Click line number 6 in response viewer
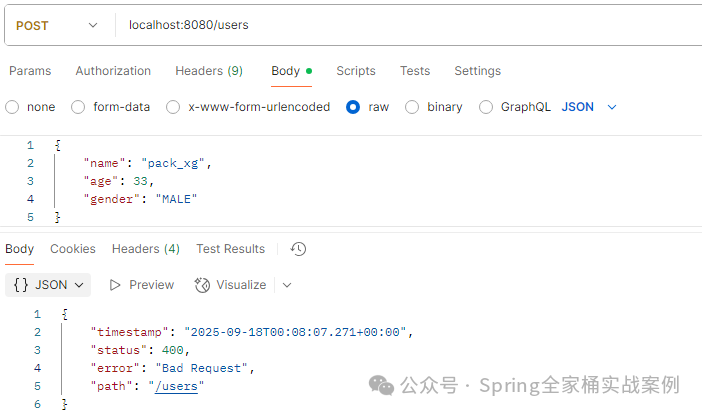 tap(37, 404)
